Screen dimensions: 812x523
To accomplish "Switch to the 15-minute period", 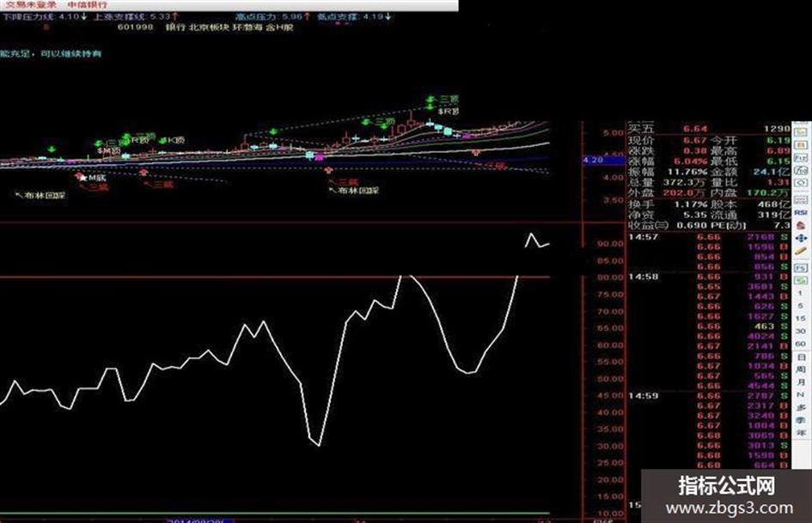I will [x=800, y=319].
